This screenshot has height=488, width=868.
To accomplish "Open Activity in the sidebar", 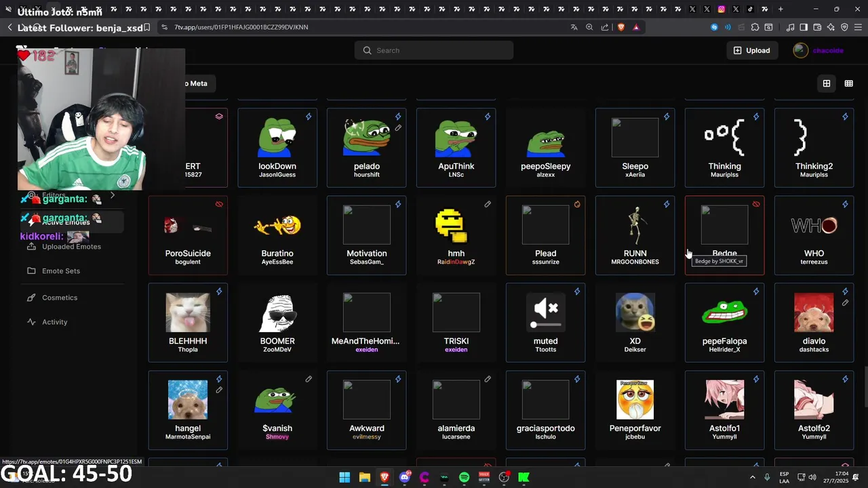I will pyautogui.click(x=55, y=322).
